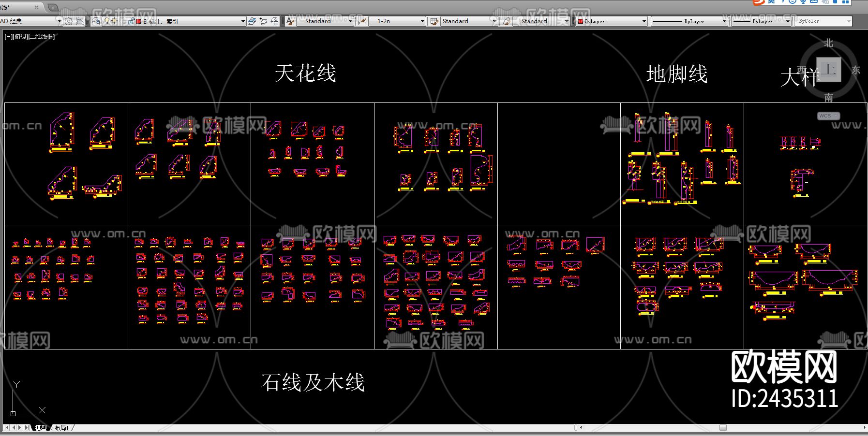Click the red layer color square
Screen dimensions: 868x436
[138, 21]
